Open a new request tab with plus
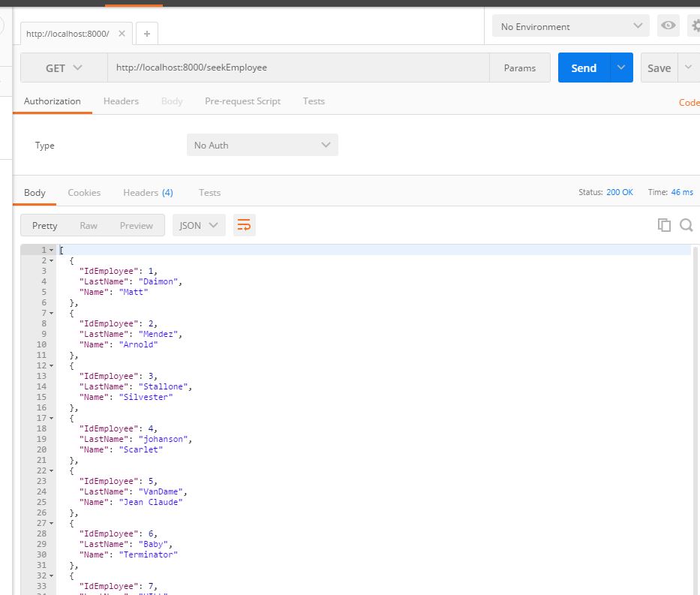Image resolution: width=700 pixels, height=595 pixels. (147, 34)
